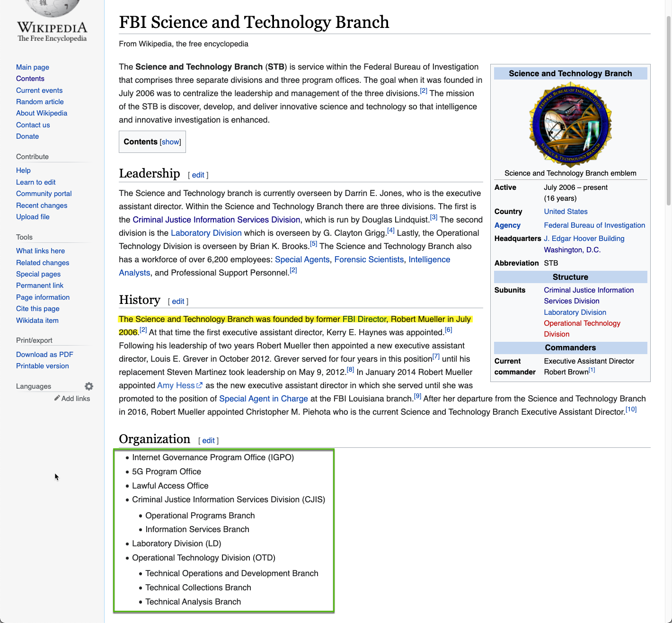
Task: Open the J. Edgar Hoover Building link
Action: 584,239
